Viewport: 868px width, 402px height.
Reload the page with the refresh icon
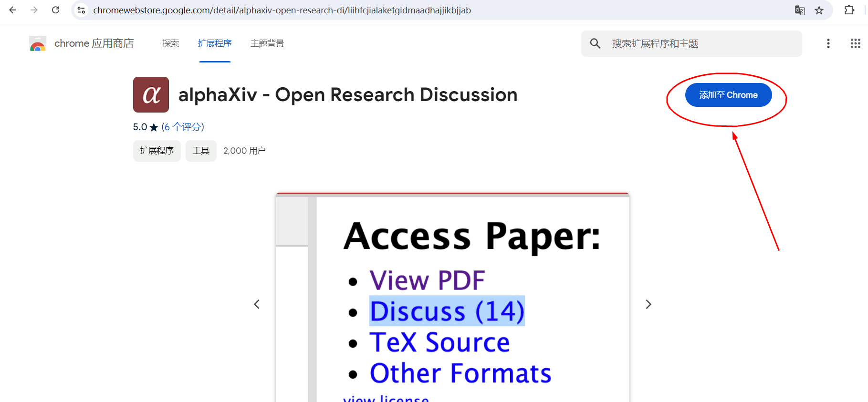pyautogui.click(x=55, y=10)
